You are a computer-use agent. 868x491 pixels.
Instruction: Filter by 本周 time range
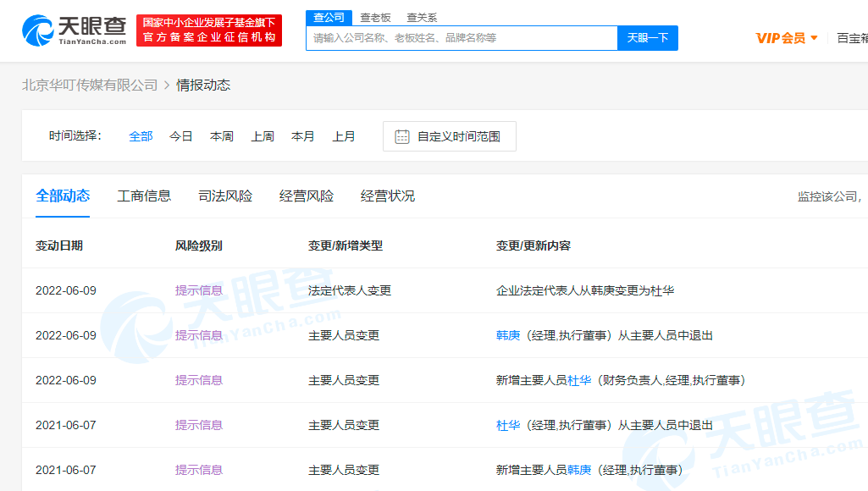point(222,136)
